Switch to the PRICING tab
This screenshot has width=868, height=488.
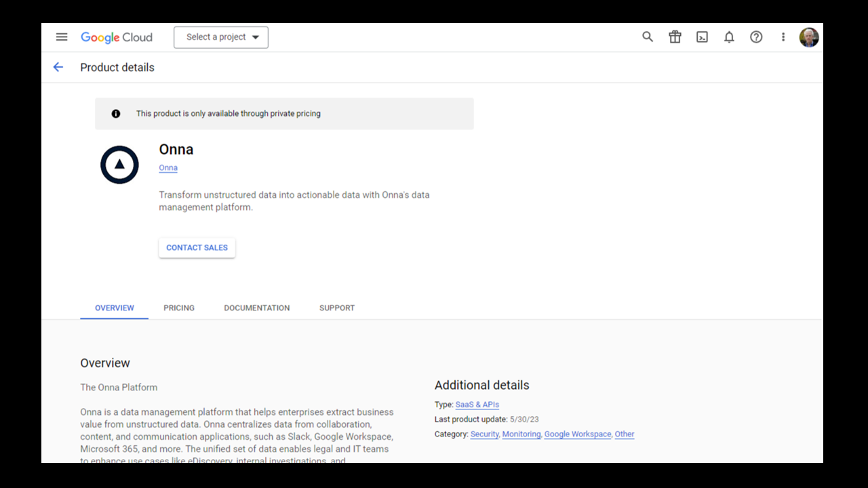[179, 308]
